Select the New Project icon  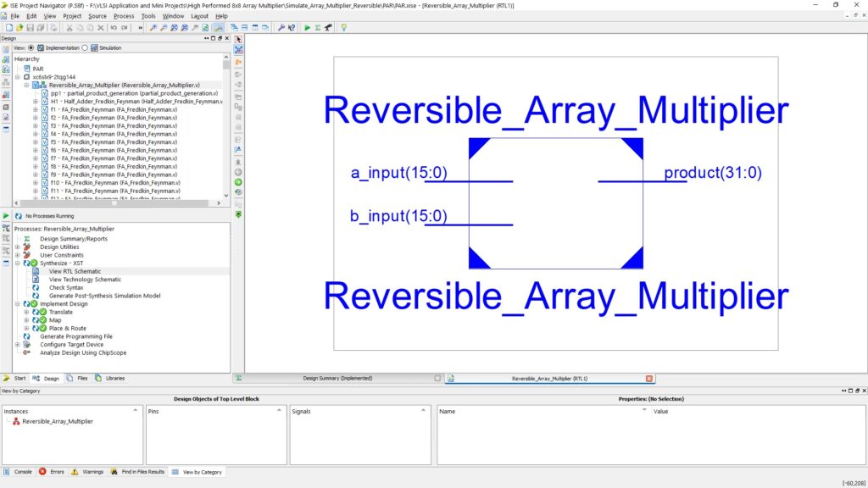pos(10,27)
